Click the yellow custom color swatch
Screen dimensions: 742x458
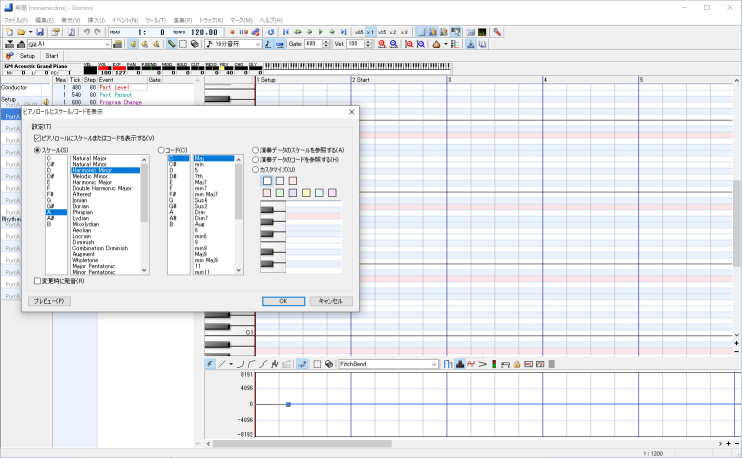pos(306,193)
